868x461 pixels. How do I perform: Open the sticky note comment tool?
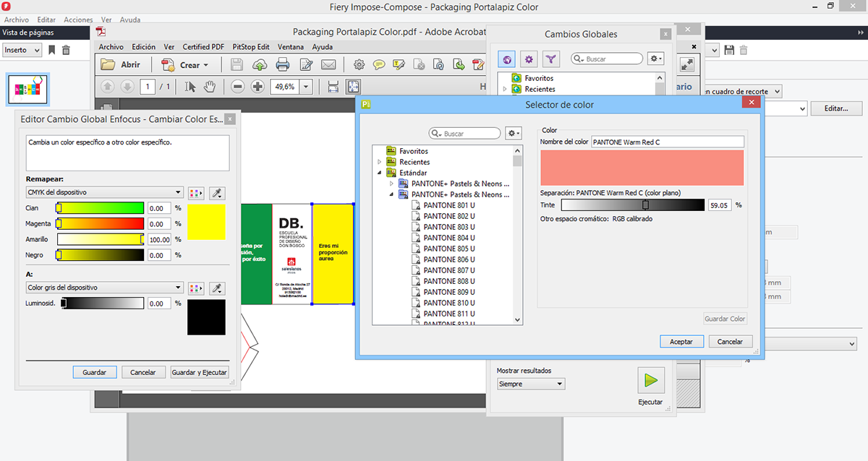point(379,65)
